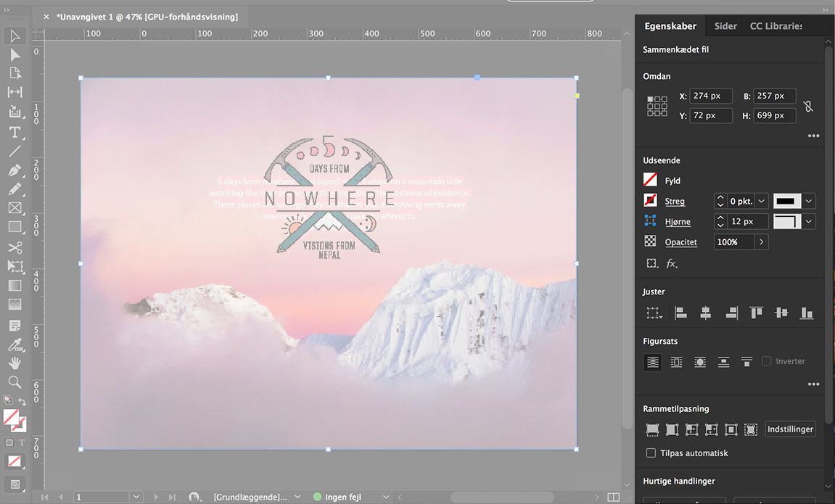Open the align-to options dropdown
The height and width of the screenshot is (504, 835).
tap(654, 313)
